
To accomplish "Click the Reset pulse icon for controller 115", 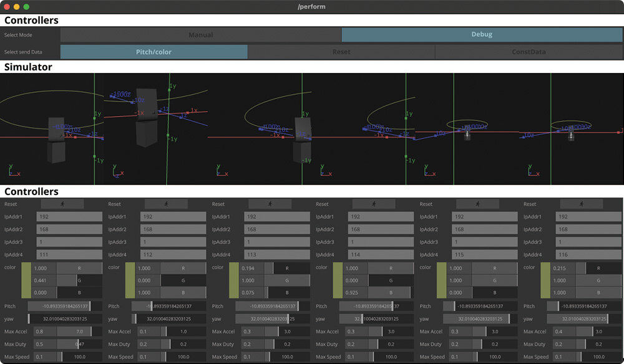I will pos(477,204).
